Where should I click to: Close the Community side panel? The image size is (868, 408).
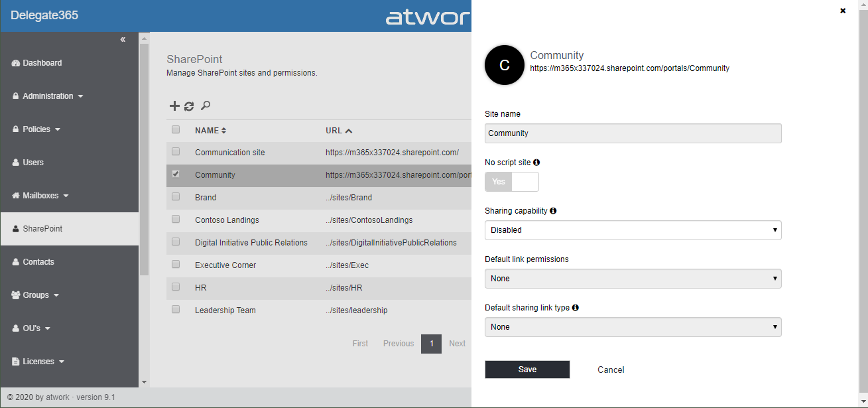(x=843, y=11)
